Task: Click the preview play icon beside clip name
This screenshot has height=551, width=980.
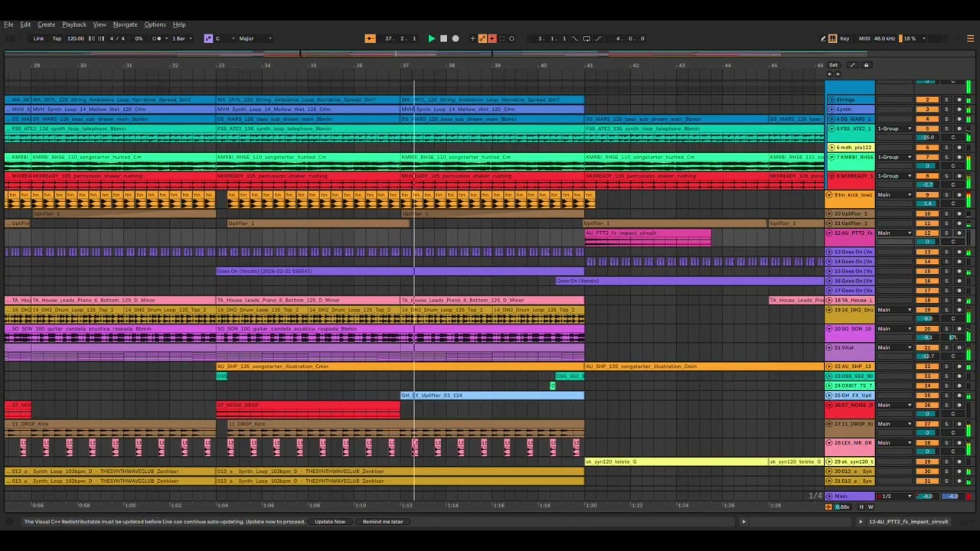Action: point(861,522)
